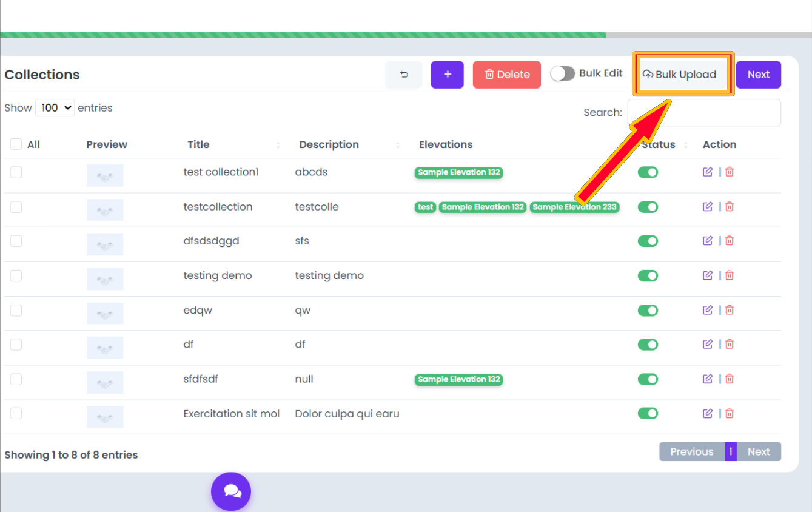Click the 'Dolor culpa qui earu' description

[x=347, y=414]
